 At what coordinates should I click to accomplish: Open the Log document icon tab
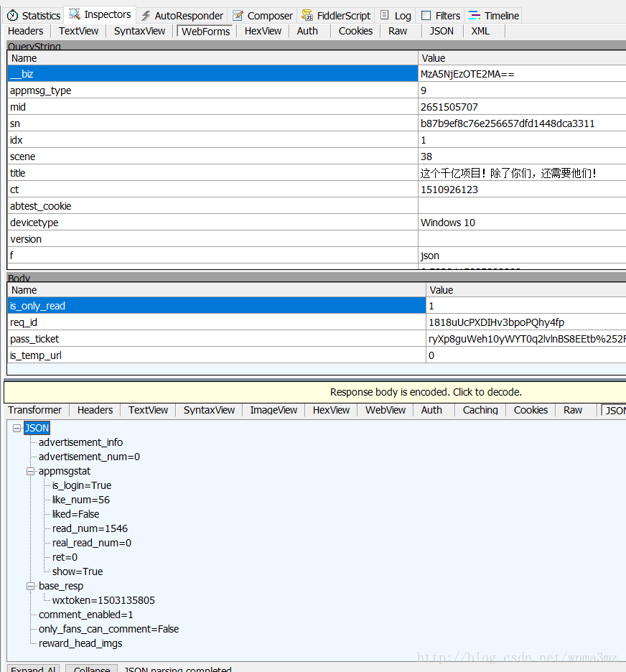[x=385, y=15]
